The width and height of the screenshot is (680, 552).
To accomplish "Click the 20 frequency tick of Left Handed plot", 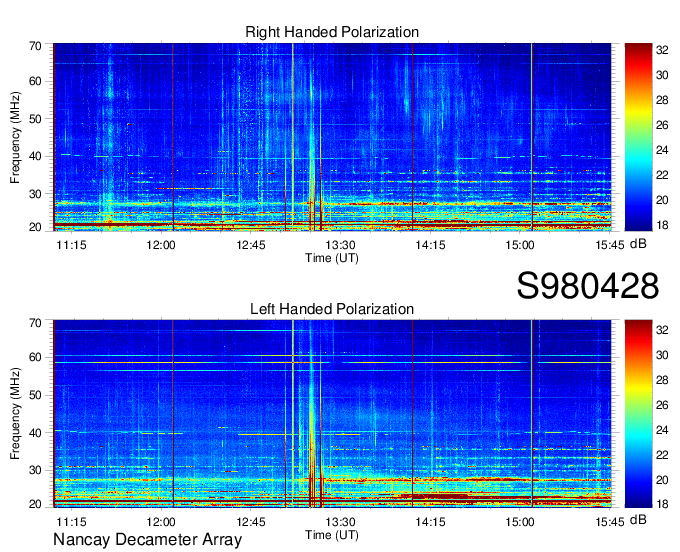I will 35,504.
